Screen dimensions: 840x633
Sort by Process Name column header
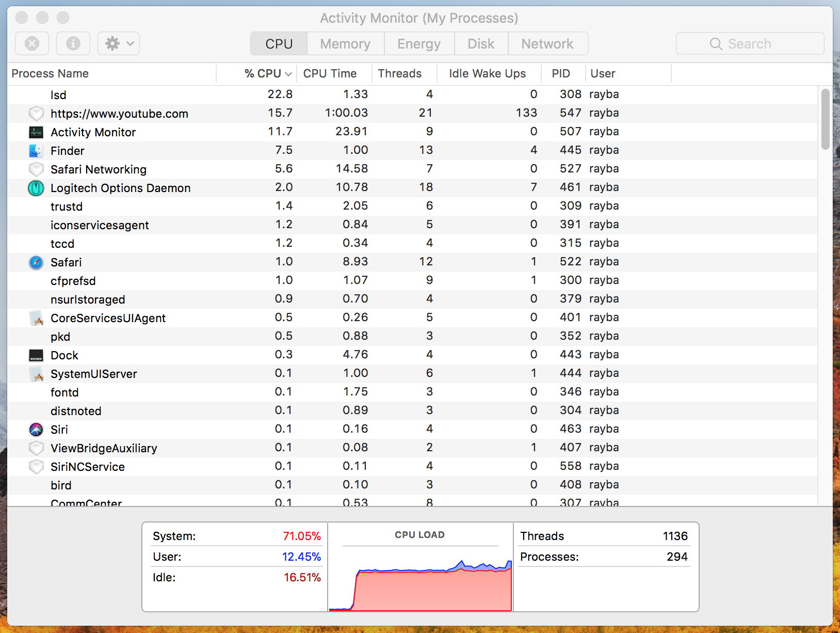click(111, 73)
